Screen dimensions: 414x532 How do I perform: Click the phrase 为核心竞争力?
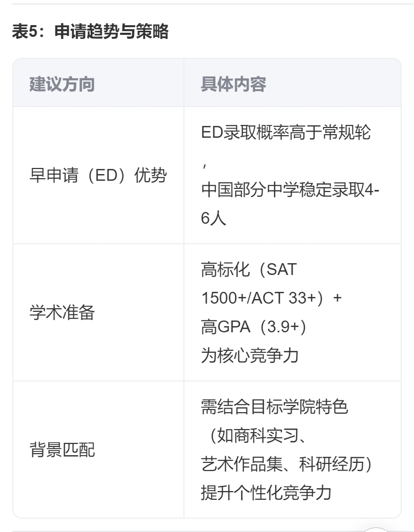click(x=250, y=355)
